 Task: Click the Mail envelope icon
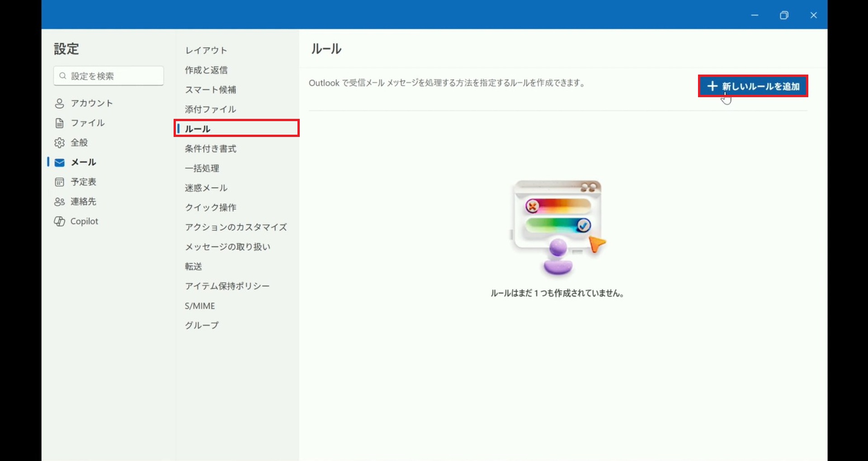[x=59, y=163]
